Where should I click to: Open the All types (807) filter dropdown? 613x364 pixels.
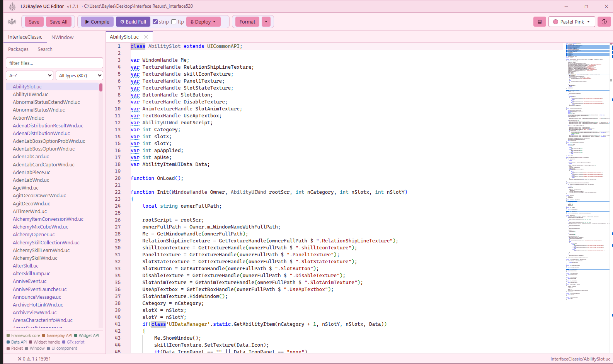79,76
